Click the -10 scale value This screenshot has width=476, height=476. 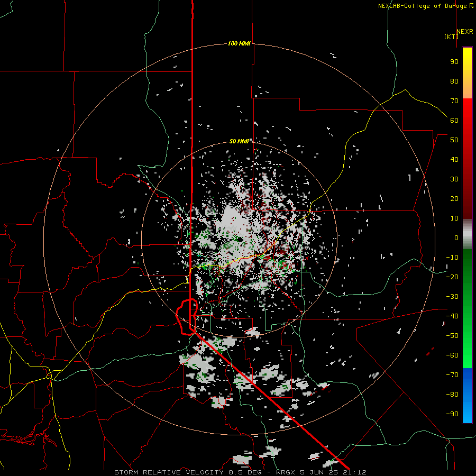click(x=452, y=258)
